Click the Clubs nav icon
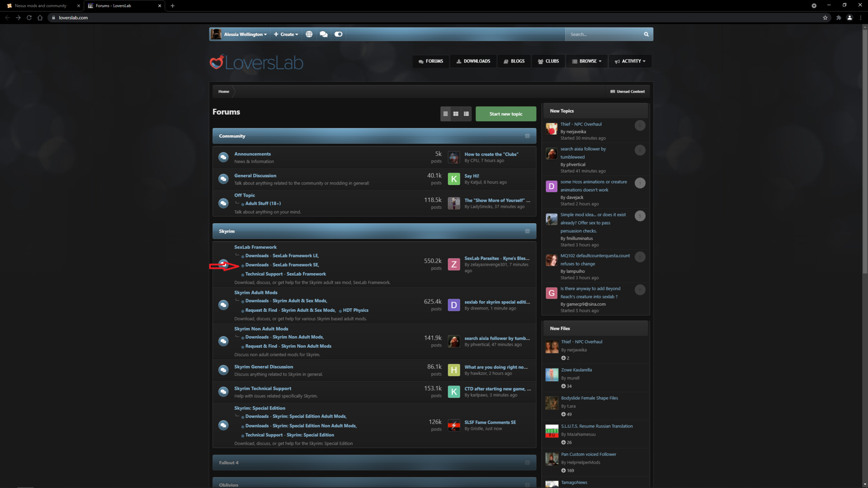868x488 pixels. click(540, 61)
